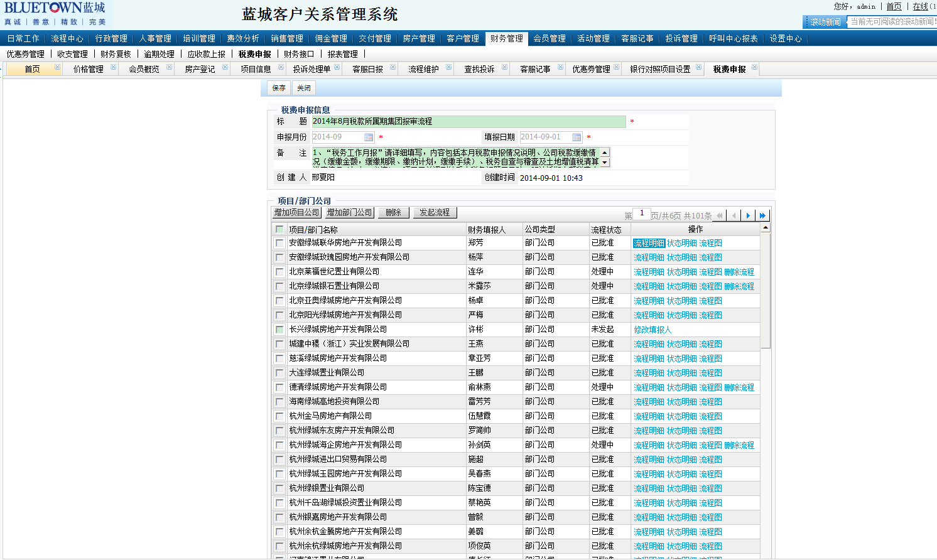The image size is (937, 560).
Task: Close the 项目信息 tab with its x icon
Action: [x=281, y=67]
